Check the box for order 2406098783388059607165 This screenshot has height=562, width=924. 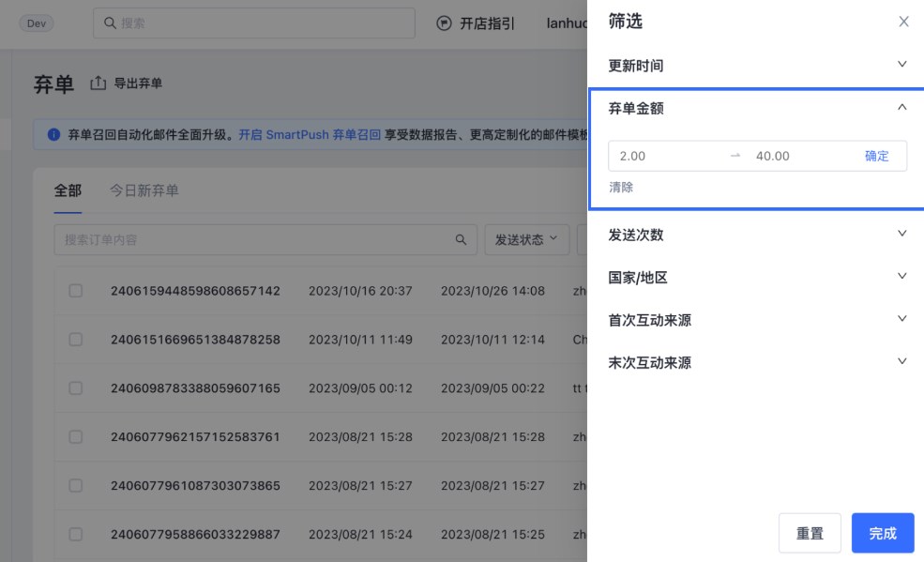76,388
